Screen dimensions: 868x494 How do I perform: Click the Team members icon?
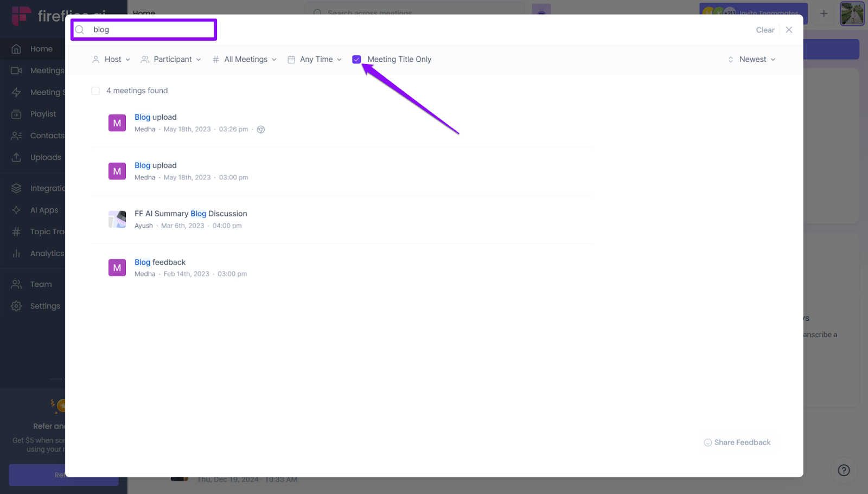point(16,284)
